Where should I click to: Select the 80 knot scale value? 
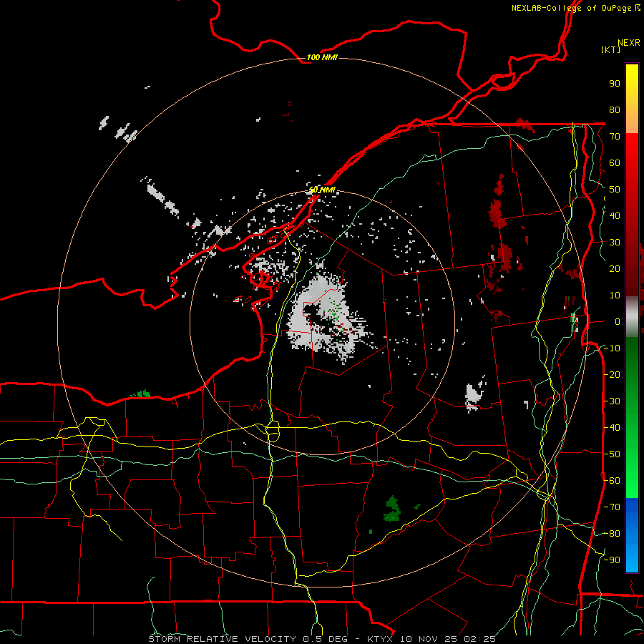tap(615, 110)
